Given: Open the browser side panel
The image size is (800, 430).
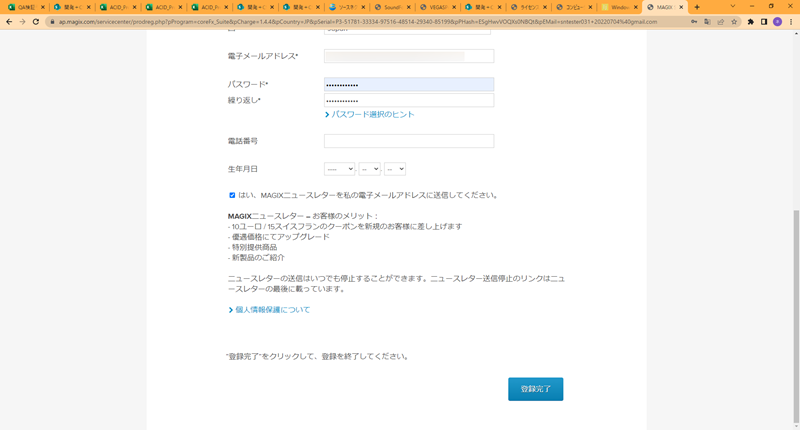Looking at the screenshot, I should coord(764,22).
